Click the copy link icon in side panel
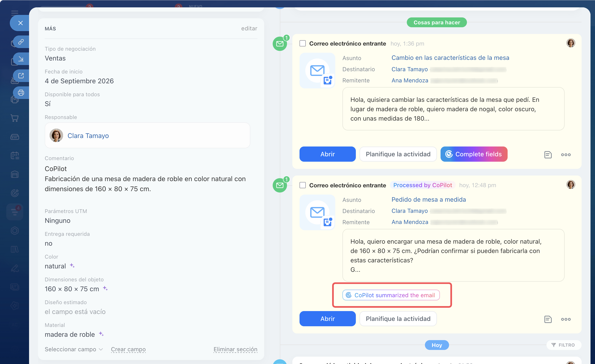The image size is (595, 364). click(x=21, y=42)
